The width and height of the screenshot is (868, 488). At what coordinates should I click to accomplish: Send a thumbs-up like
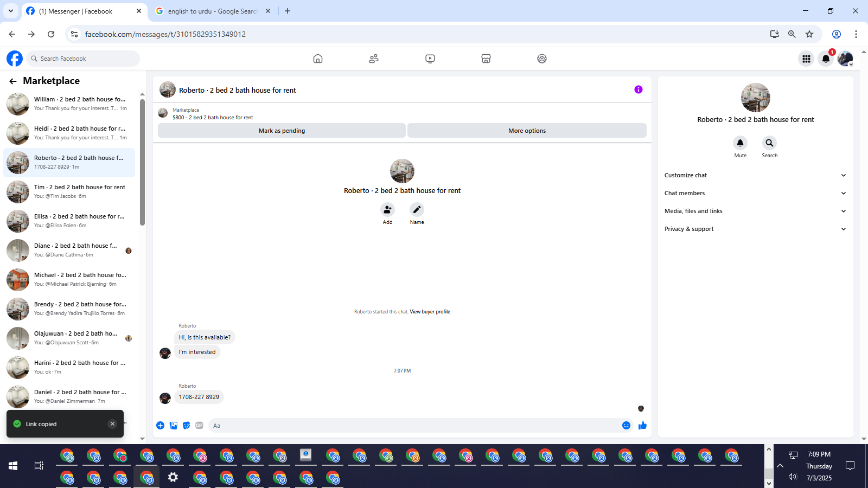(x=643, y=426)
